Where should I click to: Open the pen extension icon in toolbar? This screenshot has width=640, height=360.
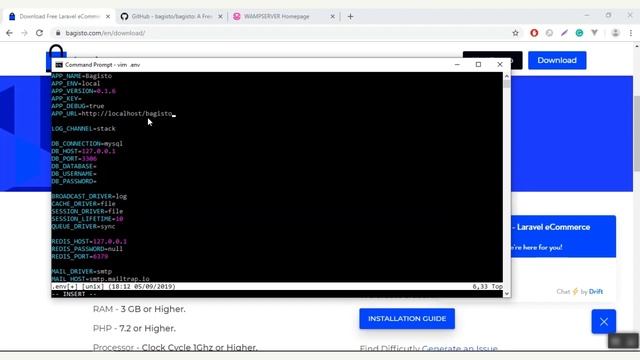pyautogui.click(x=564, y=33)
